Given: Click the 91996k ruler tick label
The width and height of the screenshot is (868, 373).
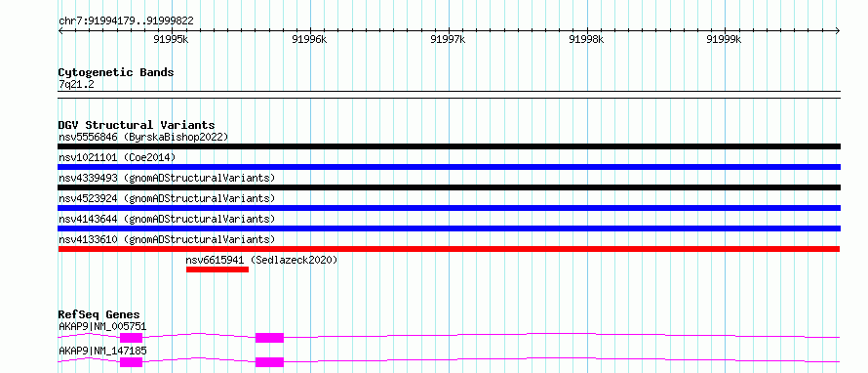Looking at the screenshot, I should click(x=310, y=39).
